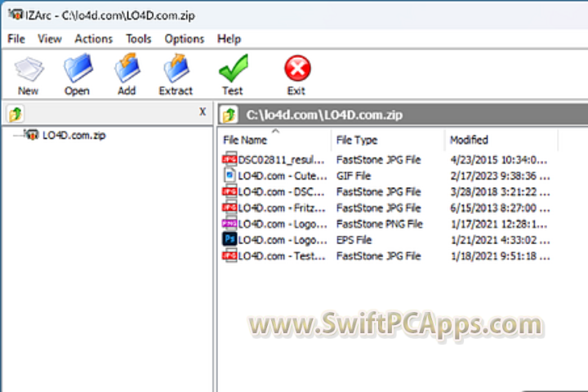Click the FastStone PNG File type cell
588x392 pixels.
pyautogui.click(x=380, y=224)
